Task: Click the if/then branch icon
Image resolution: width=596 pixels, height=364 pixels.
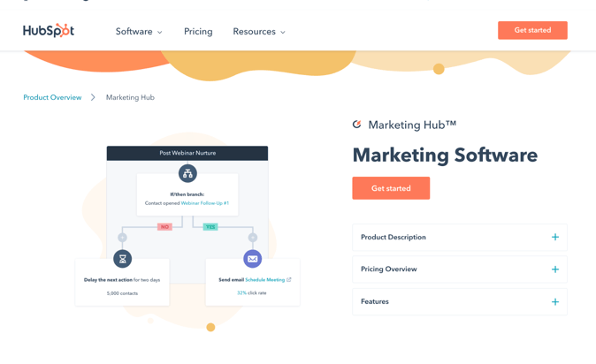Action: pyautogui.click(x=187, y=174)
